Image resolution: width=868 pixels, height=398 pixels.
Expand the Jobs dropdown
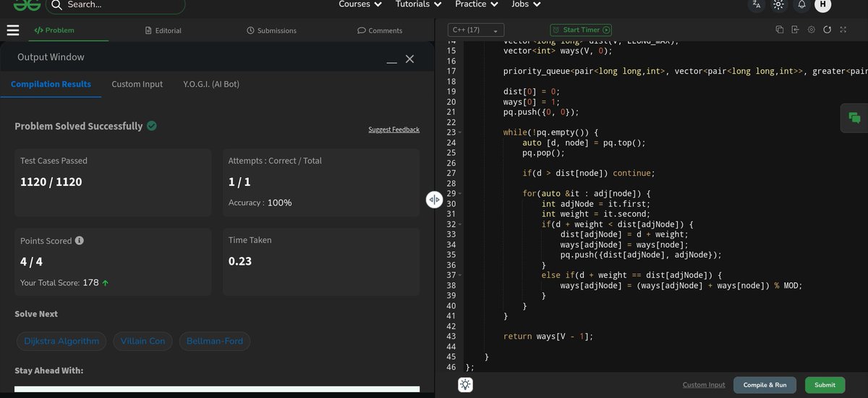524,4
